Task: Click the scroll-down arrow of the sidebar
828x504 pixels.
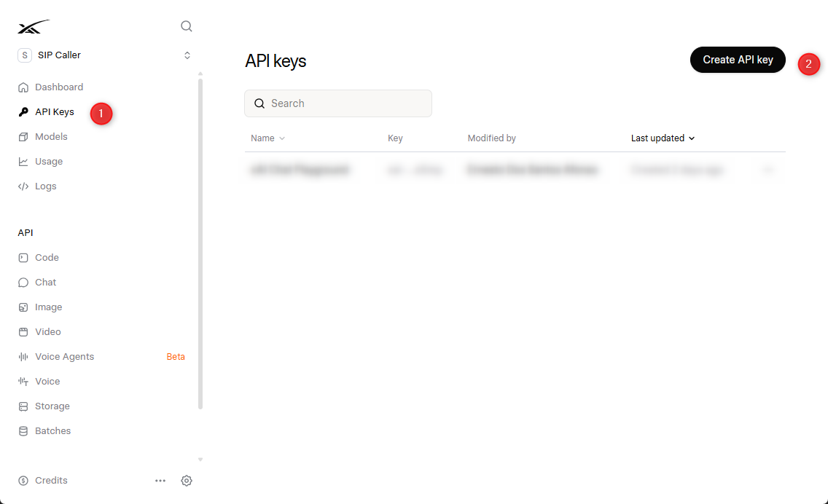Action: (x=200, y=460)
